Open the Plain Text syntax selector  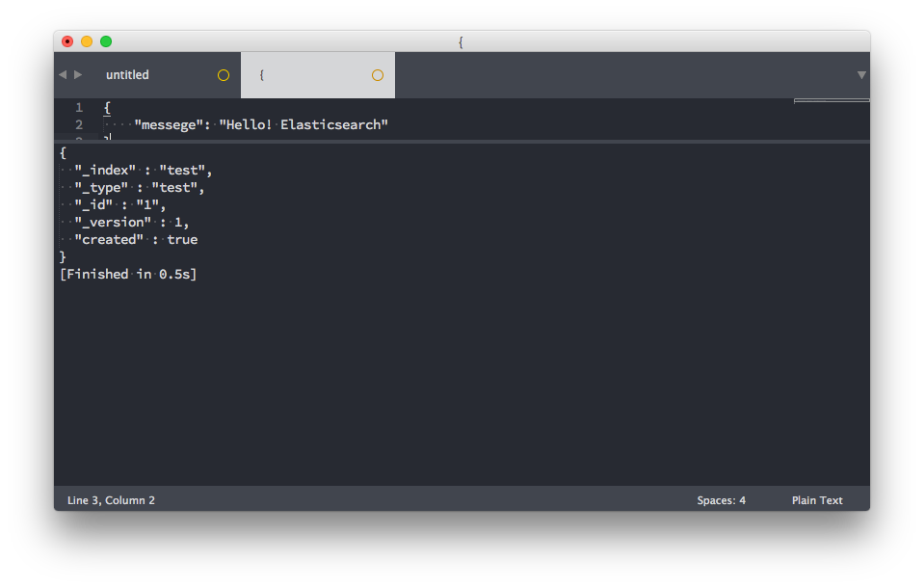[x=816, y=499]
